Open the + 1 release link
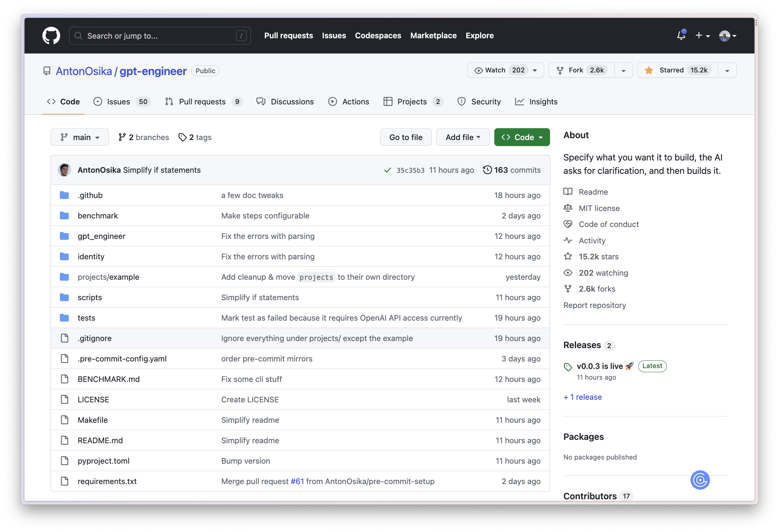The height and width of the screenshot is (532, 779). coord(582,397)
